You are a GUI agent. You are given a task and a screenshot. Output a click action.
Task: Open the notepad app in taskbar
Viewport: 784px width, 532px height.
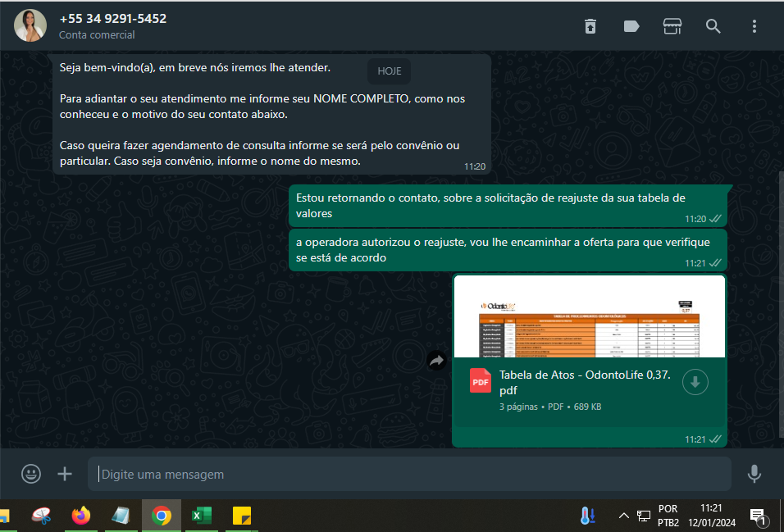[x=121, y=516]
